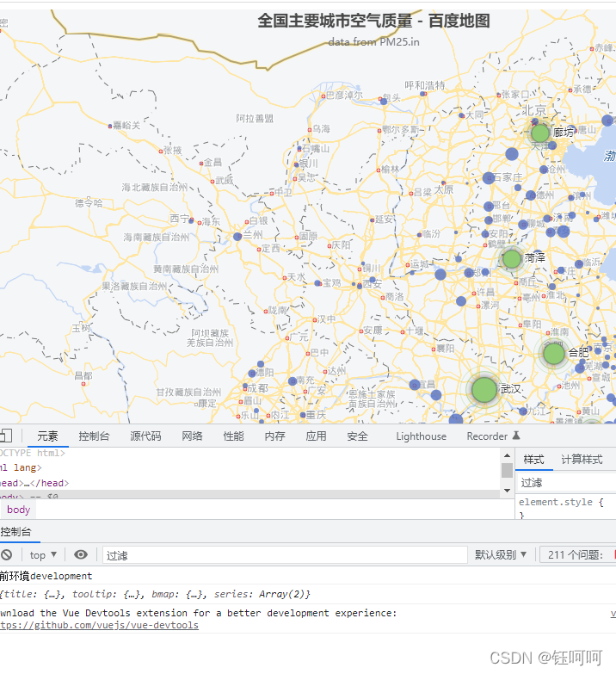Open the vue-devtools GitHub link
Image resolution: width=616 pixels, height=674 pixels.
[x=99, y=625]
